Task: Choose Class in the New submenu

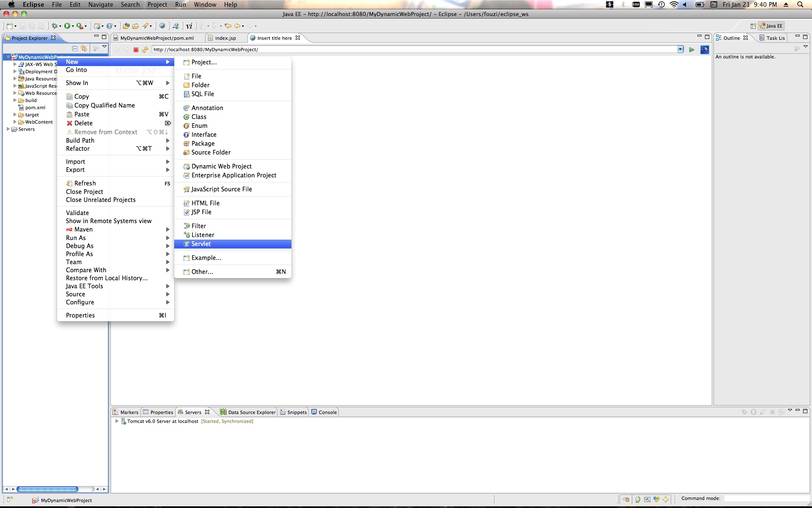Action: click(233, 117)
